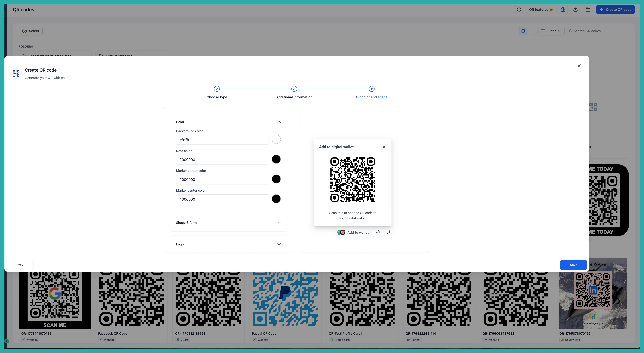Click the Review link tag

click(570, 340)
